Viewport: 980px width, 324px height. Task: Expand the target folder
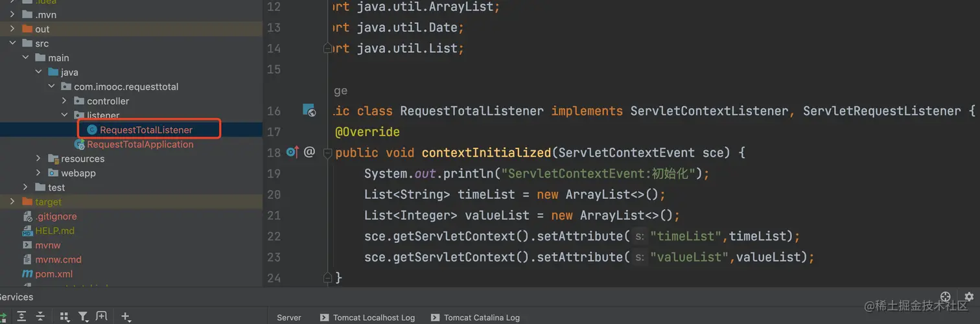pyautogui.click(x=12, y=202)
